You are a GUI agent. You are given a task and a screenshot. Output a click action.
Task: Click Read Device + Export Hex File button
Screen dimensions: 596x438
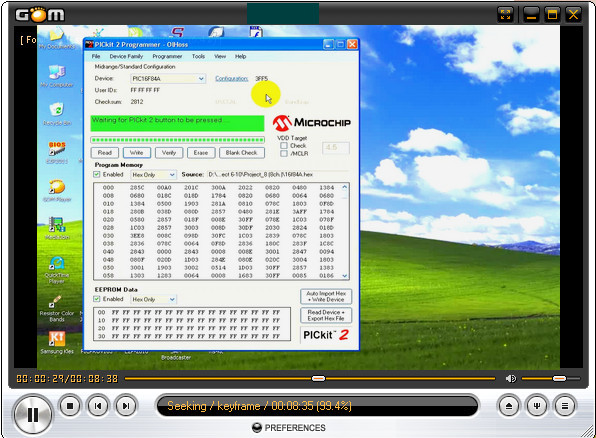(x=326, y=315)
